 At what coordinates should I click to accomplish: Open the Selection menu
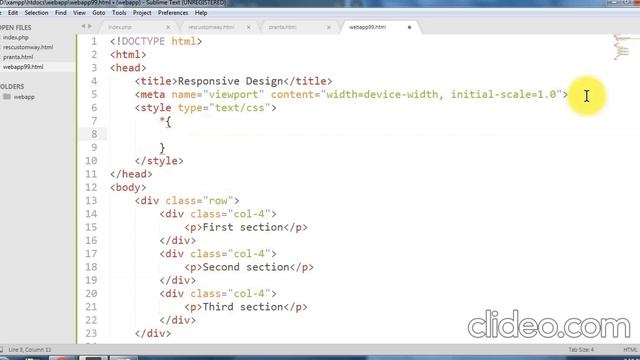36,13
